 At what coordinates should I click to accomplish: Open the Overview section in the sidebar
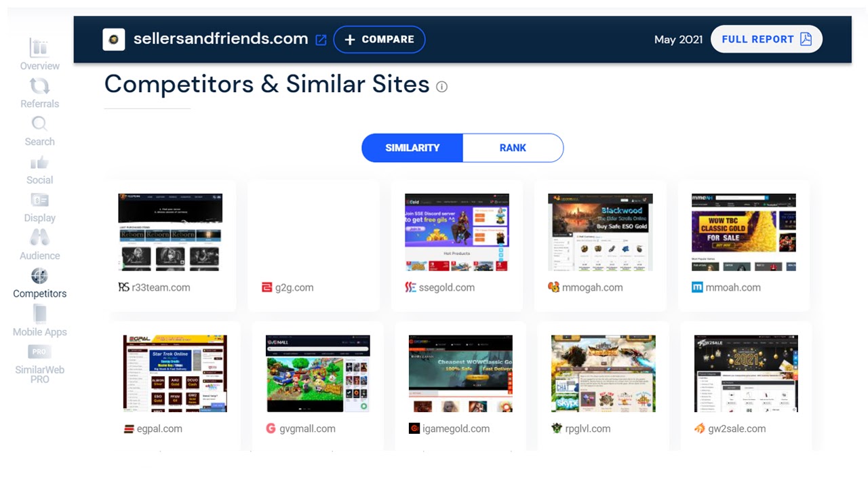click(39, 57)
